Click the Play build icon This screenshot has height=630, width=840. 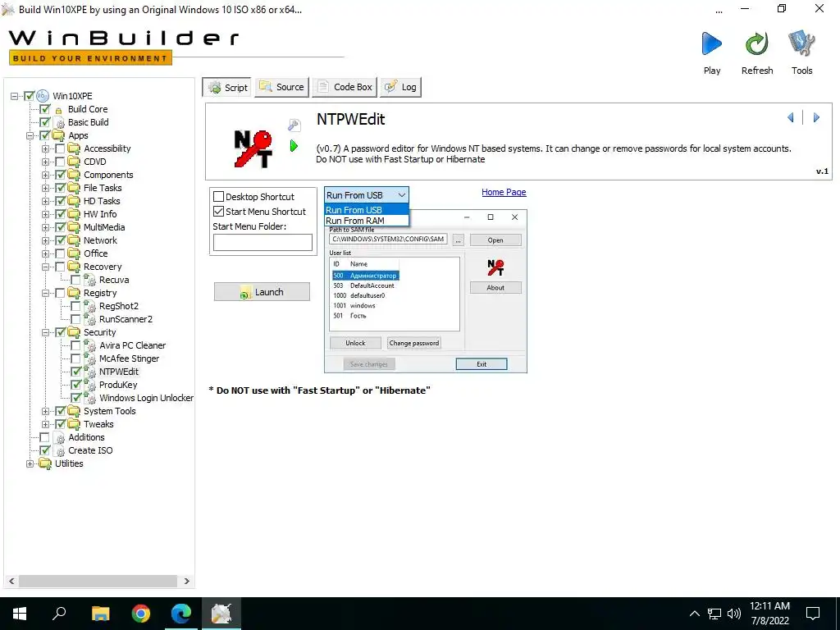point(711,44)
